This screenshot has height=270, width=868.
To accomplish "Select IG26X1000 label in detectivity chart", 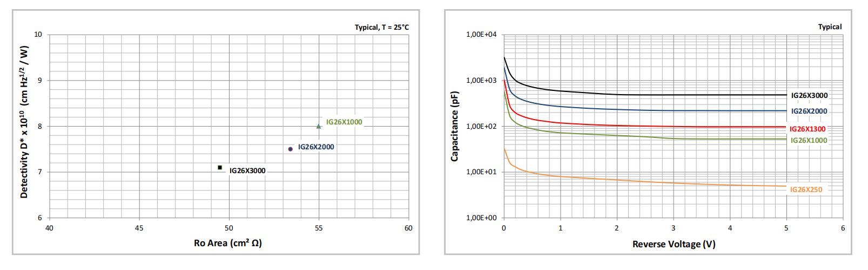I will 344,122.
